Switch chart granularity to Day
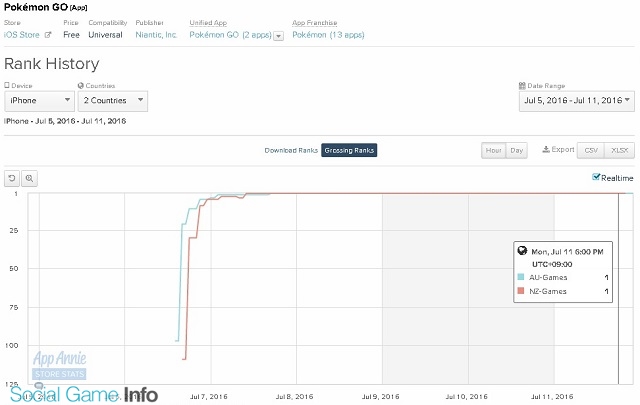The height and width of the screenshot is (405, 640). click(x=516, y=150)
